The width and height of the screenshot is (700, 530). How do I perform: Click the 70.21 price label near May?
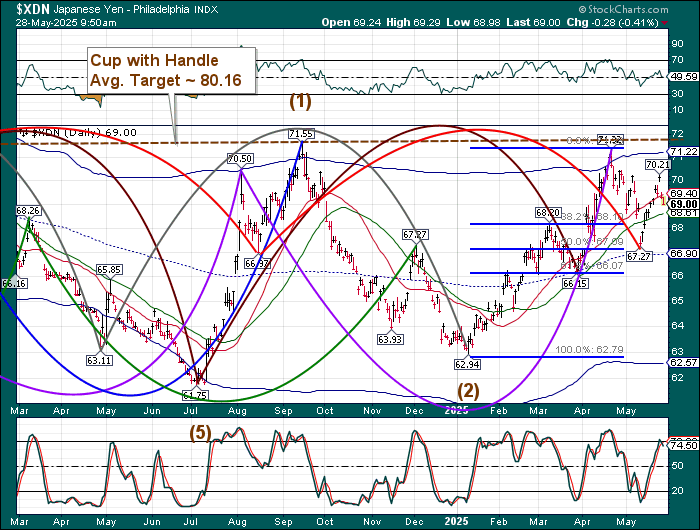pyautogui.click(x=657, y=164)
